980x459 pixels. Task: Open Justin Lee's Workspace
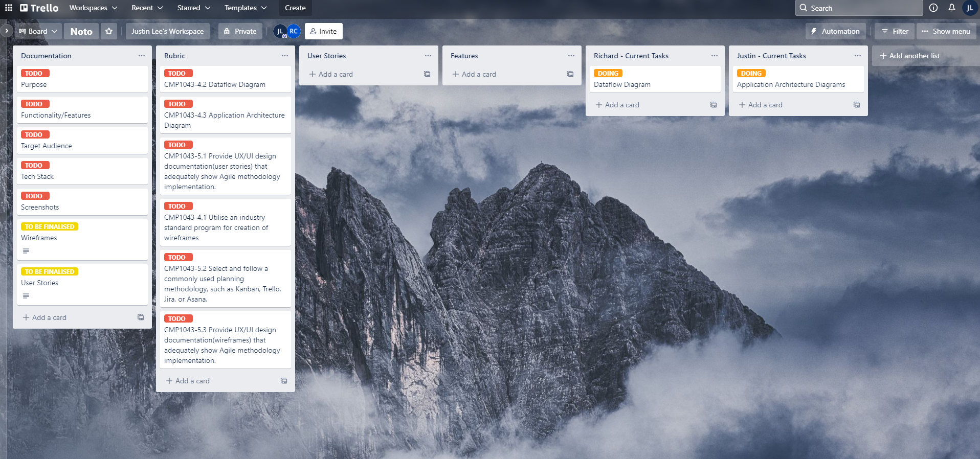click(168, 31)
